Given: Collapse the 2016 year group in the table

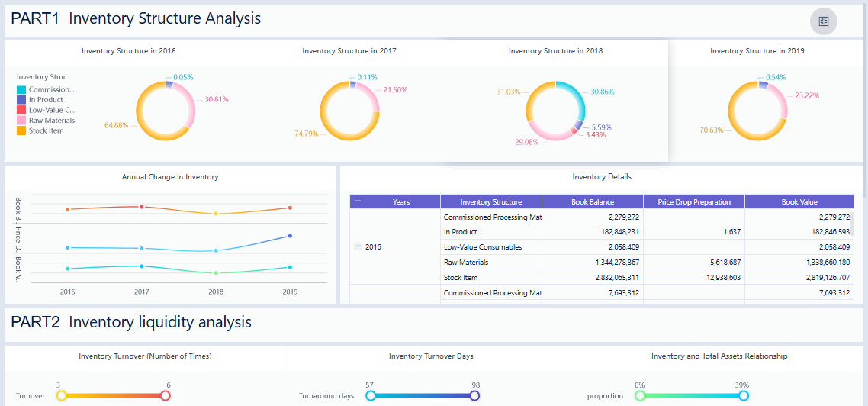Looking at the screenshot, I should (358, 247).
